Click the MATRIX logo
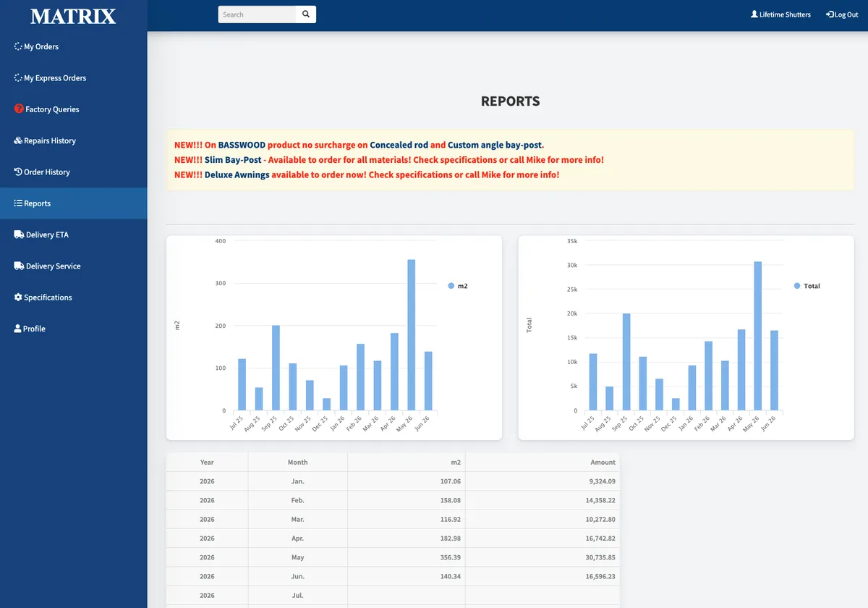This screenshot has height=608, width=868. click(73, 16)
